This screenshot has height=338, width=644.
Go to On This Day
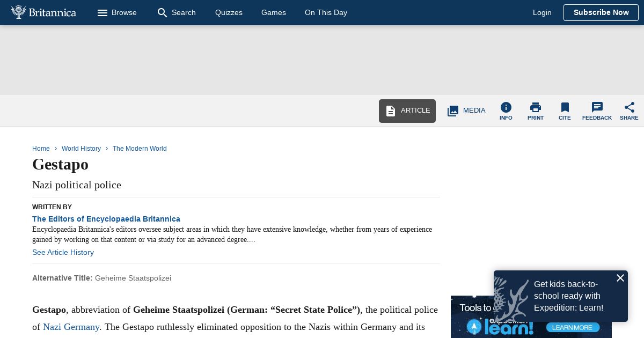click(x=326, y=12)
